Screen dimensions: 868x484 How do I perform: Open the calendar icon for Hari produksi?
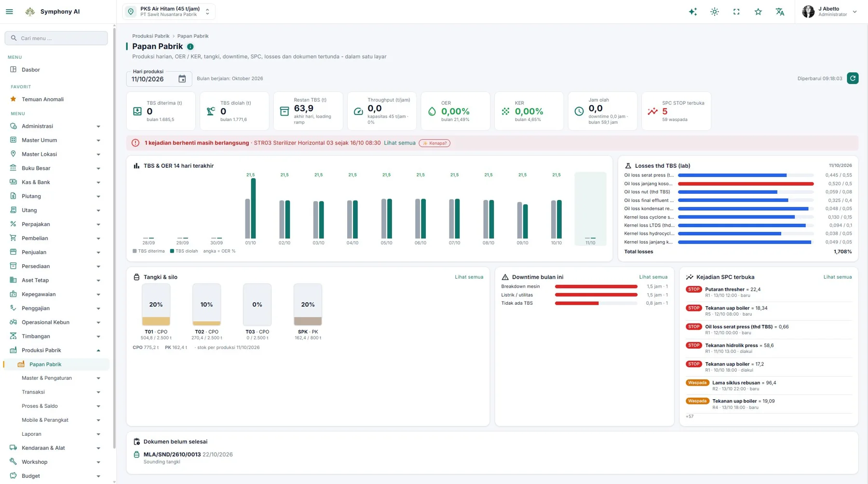click(x=182, y=79)
